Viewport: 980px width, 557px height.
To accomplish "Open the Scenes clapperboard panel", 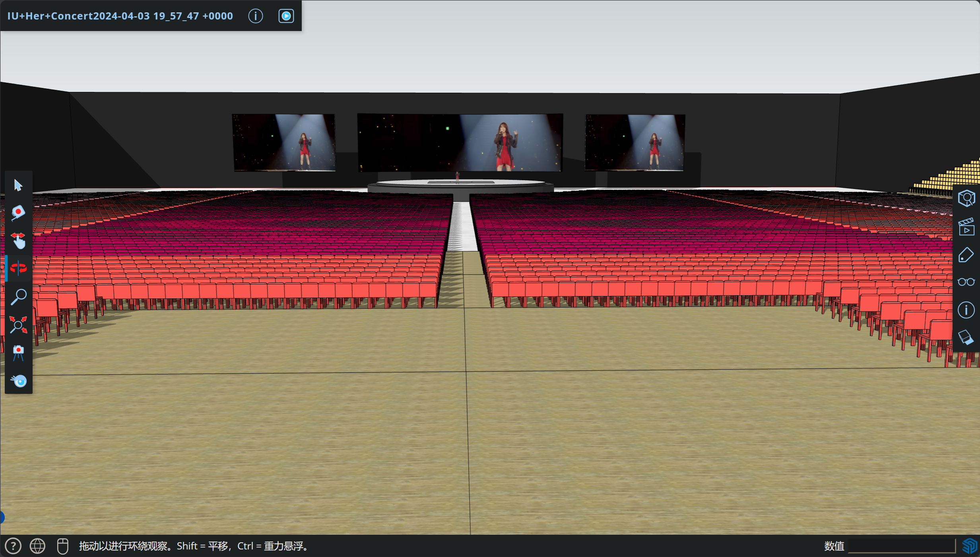I will point(966,226).
